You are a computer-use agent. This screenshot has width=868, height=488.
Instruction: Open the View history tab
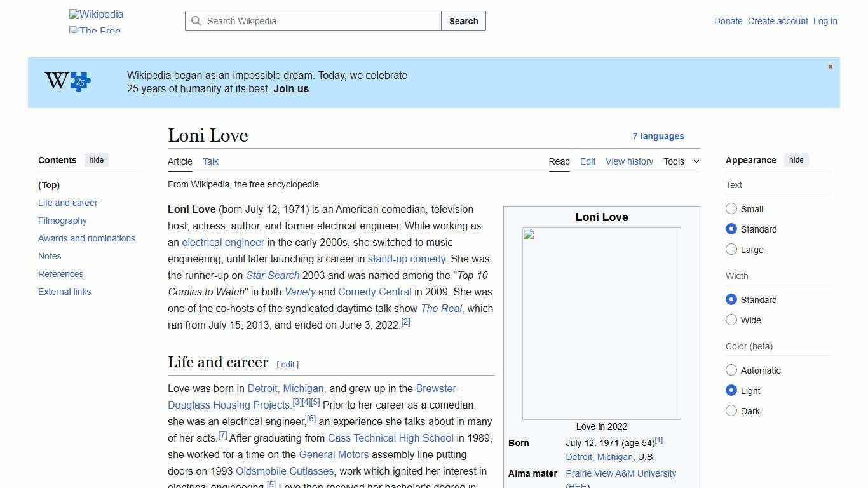tap(629, 161)
